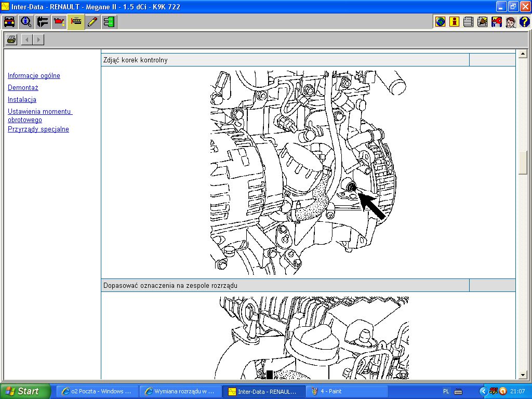Click the Inter-Data title bar app icon
This screenshot has width=532, height=399.
pos(5,6)
